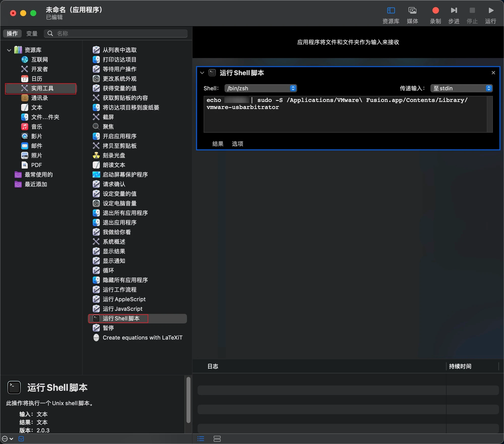Select 系统概述 action icon

[96, 242]
